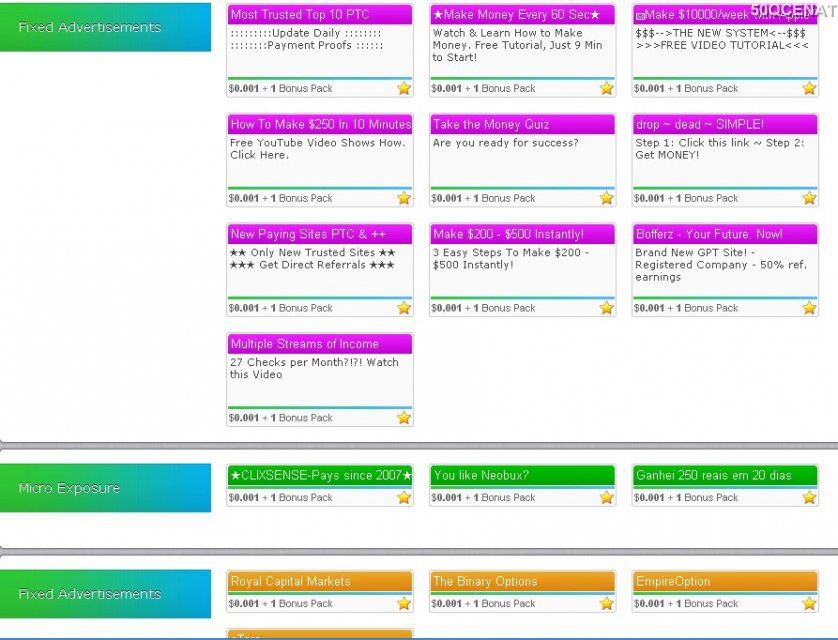Click star on Multiple Streams of Income ad
The height and width of the screenshot is (640, 838).
(404, 418)
